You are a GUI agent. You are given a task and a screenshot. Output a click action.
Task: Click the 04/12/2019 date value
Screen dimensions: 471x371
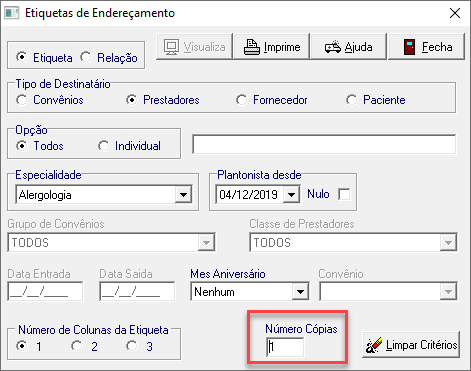[x=248, y=195]
